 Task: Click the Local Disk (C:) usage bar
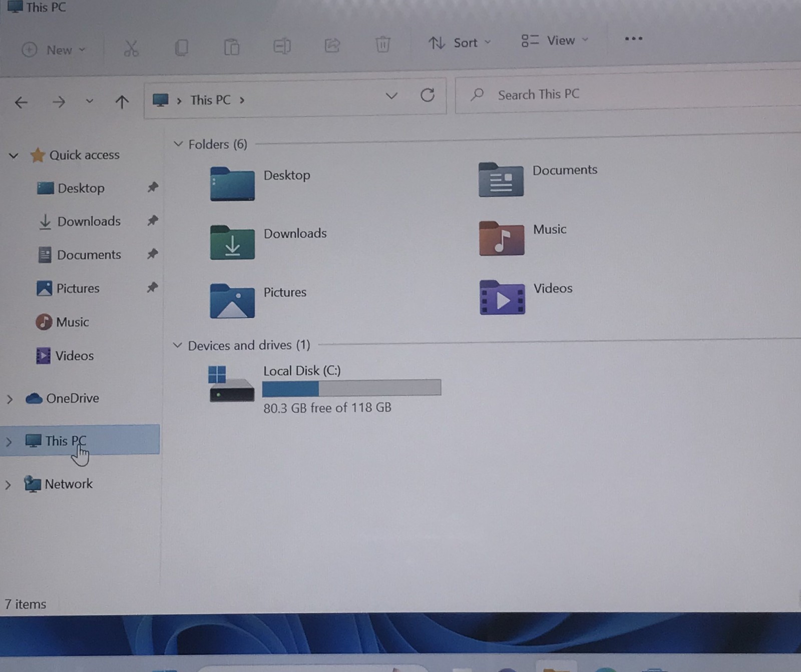point(351,388)
